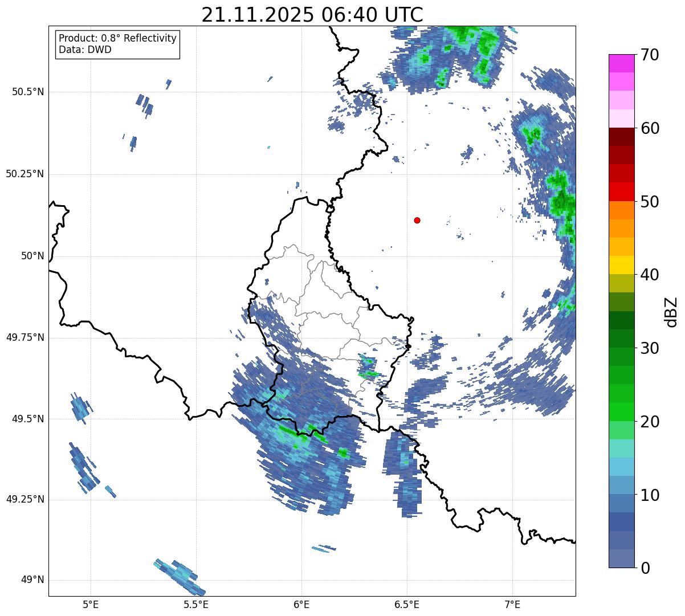Click the 50°N latitude label
The width and height of the screenshot is (685, 616).
(x=32, y=256)
